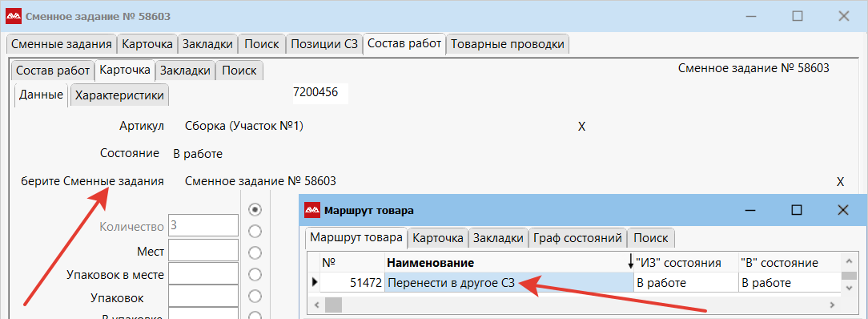Screen dimensions: 868x319
Task: Select the Данные tab
Action: (x=41, y=95)
